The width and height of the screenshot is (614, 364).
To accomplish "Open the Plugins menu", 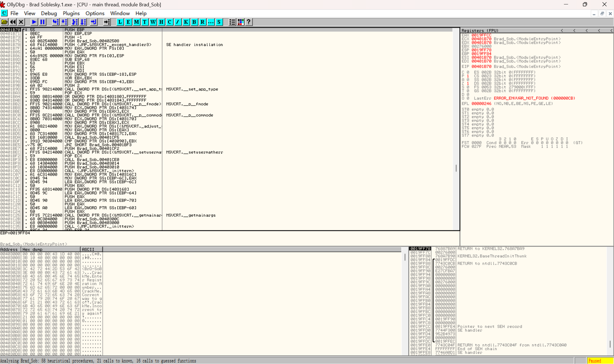I will [71, 13].
